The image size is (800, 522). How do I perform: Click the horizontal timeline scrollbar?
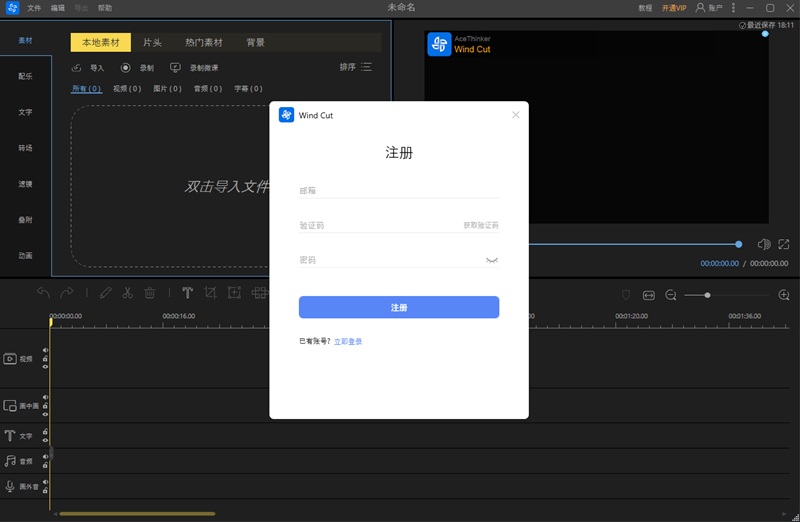(137, 514)
